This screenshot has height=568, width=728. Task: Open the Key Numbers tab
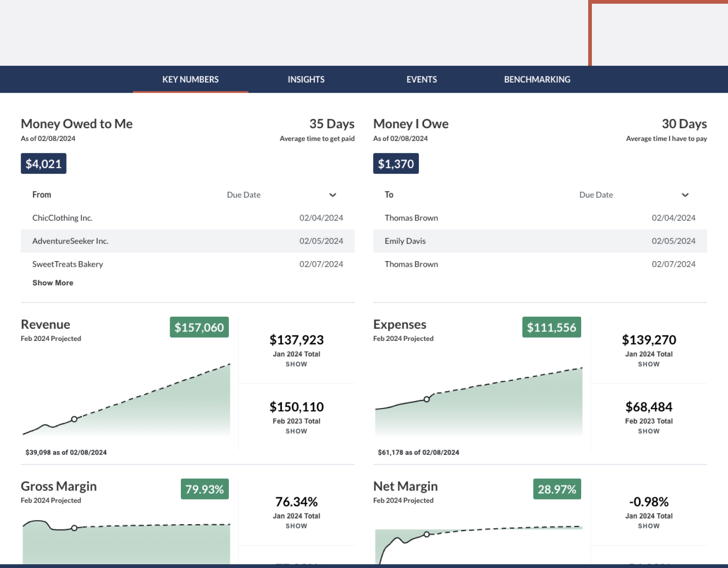point(190,79)
